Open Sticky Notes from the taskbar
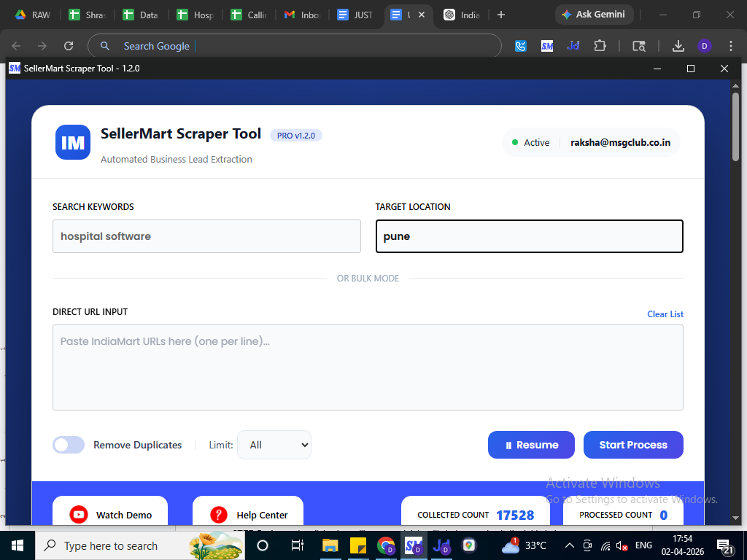Screen dimensions: 747x560 (358, 545)
